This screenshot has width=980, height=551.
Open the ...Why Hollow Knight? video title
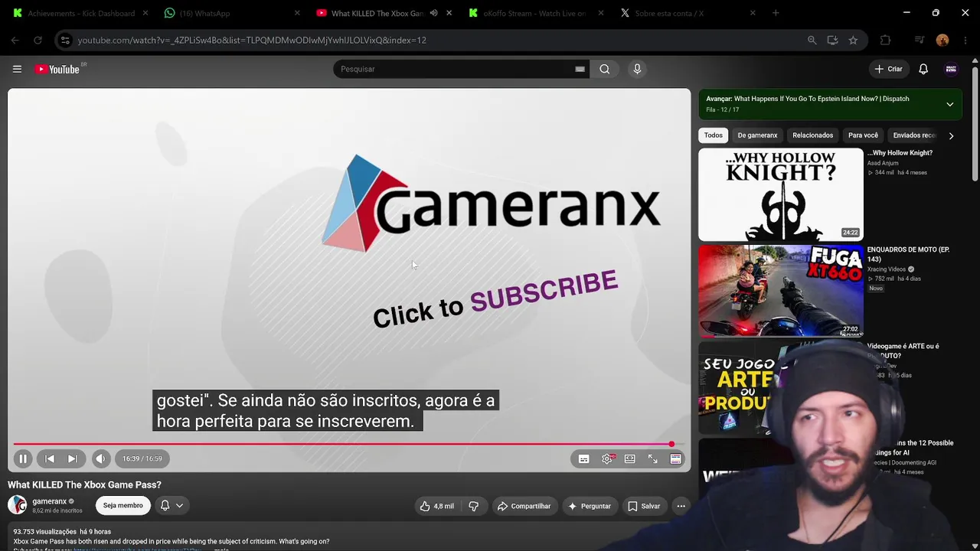click(x=900, y=153)
